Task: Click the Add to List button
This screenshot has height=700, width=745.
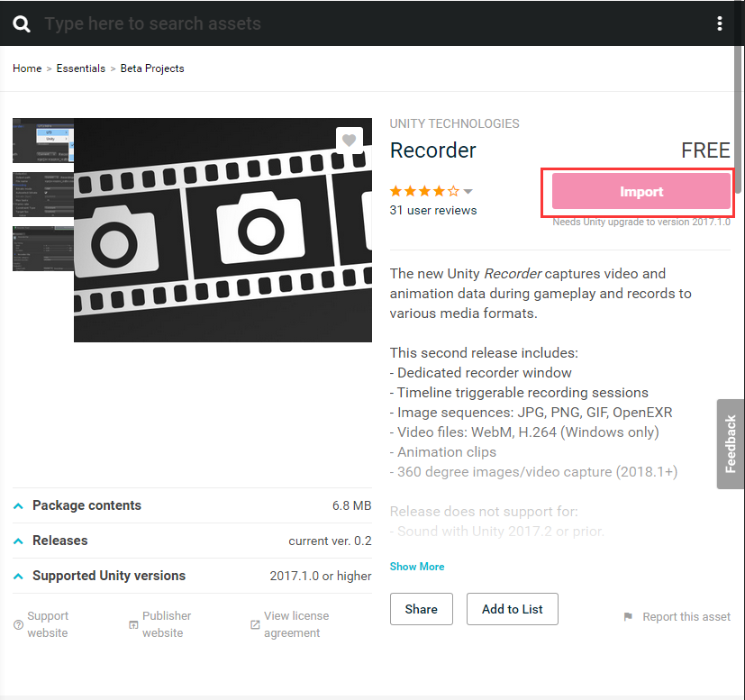Action: pos(513,609)
